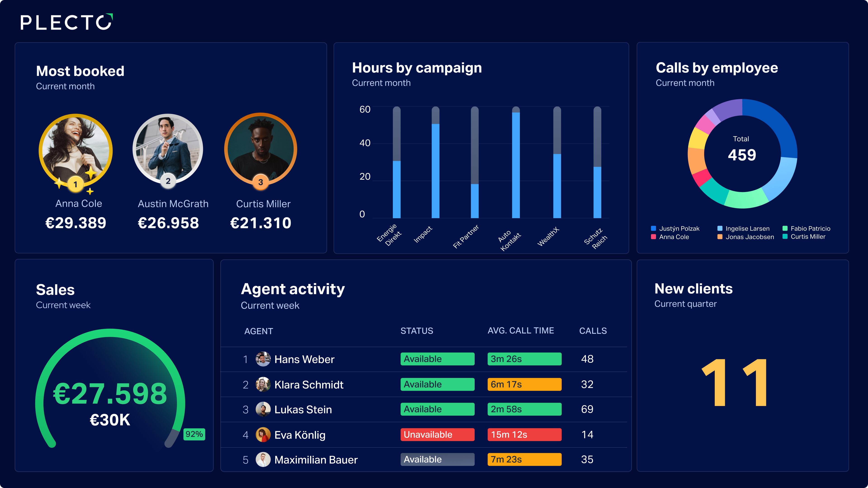Click the 92% badge on the sales gauge
The width and height of the screenshot is (868, 488).
click(194, 434)
